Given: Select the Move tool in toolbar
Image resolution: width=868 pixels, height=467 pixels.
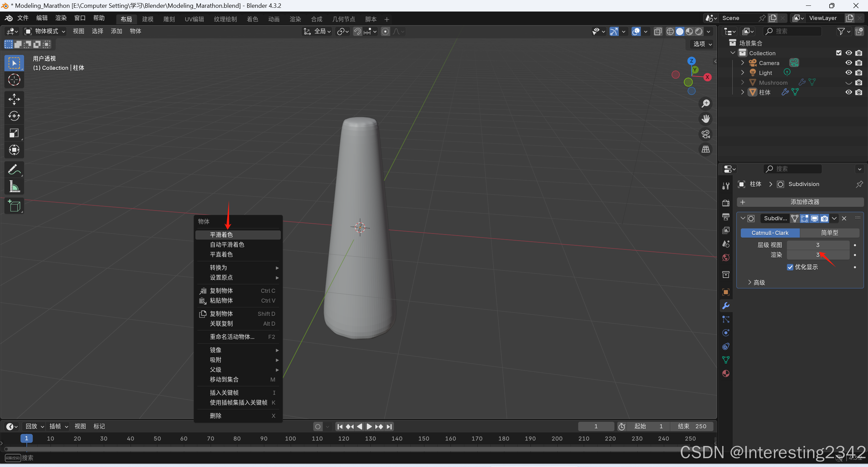Looking at the screenshot, I should pos(14,99).
